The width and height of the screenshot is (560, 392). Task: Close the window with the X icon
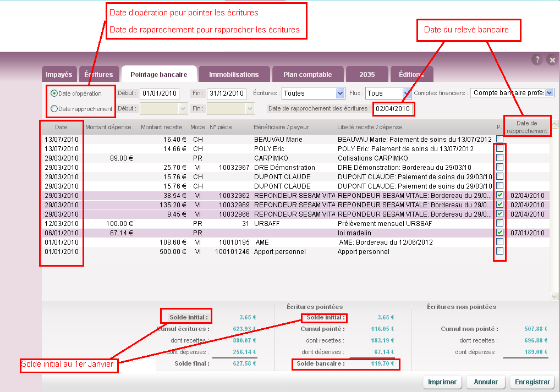click(x=552, y=60)
